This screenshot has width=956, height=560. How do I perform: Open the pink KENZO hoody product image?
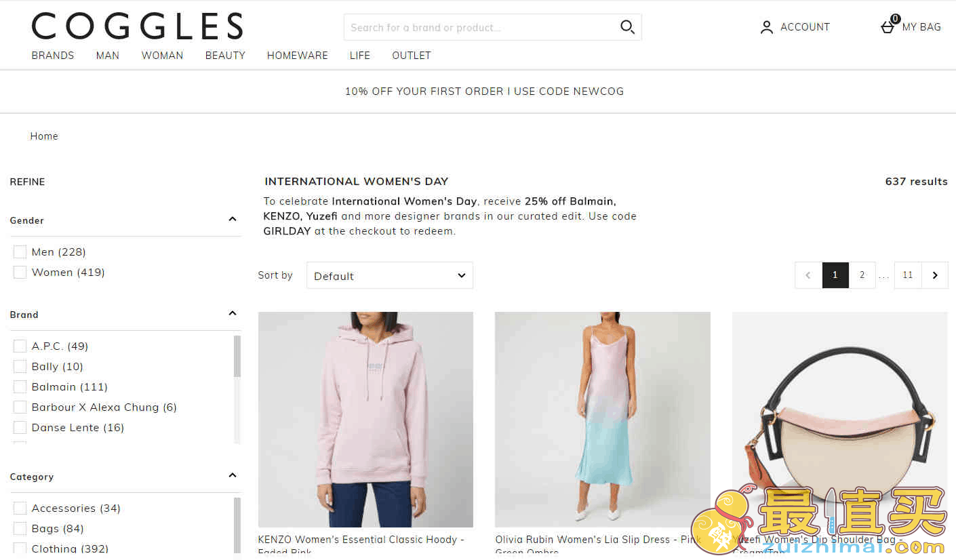365,420
